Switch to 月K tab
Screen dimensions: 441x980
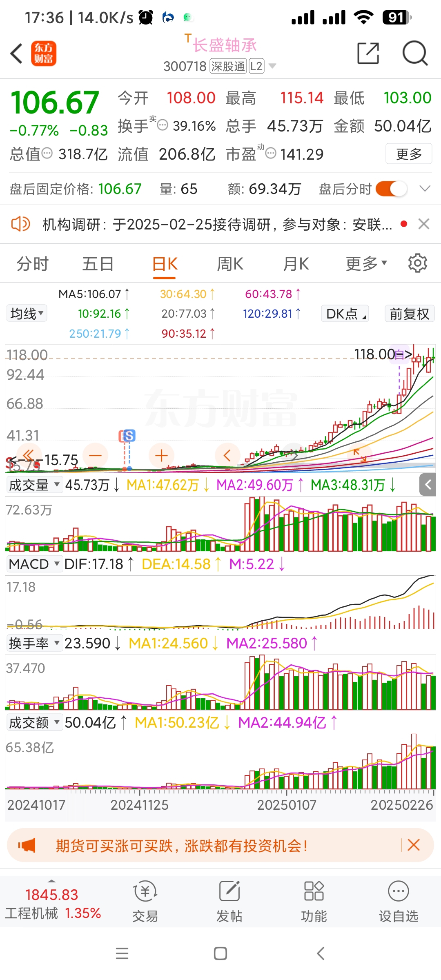tap(296, 264)
